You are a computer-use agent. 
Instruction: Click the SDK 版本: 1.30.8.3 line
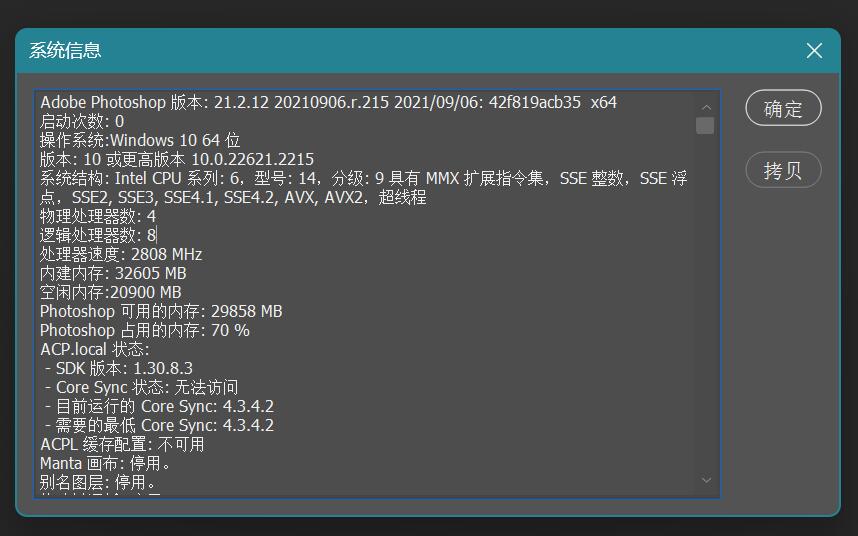pyautogui.click(x=119, y=369)
